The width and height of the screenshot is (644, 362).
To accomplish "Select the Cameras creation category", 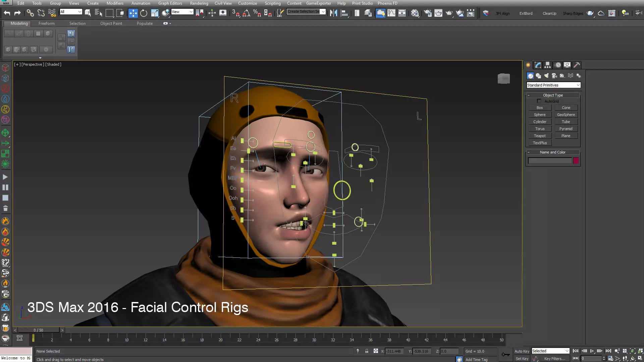I will (554, 76).
